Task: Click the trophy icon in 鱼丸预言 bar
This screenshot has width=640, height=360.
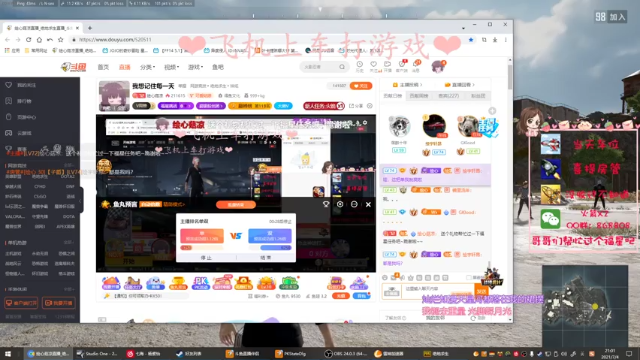Action: [x=326, y=204]
